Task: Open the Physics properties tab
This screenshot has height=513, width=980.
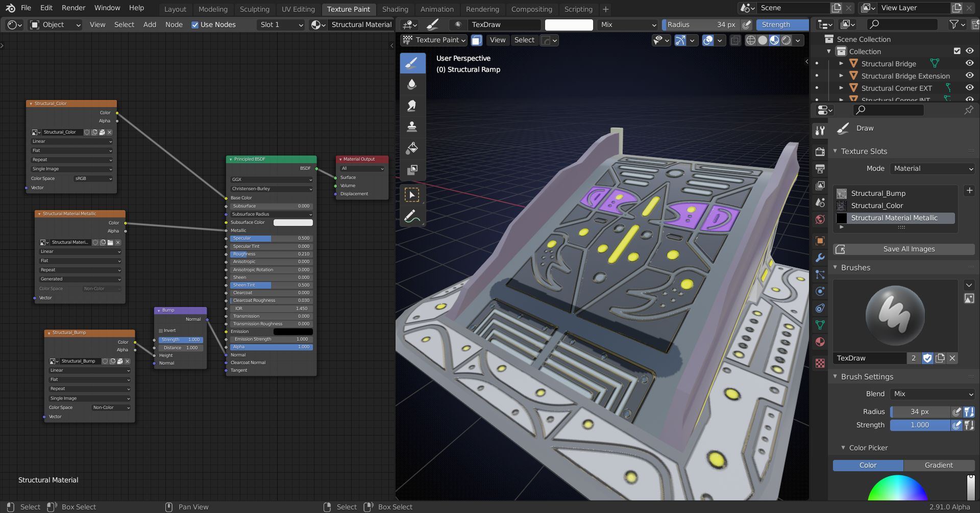Action: [x=820, y=291]
